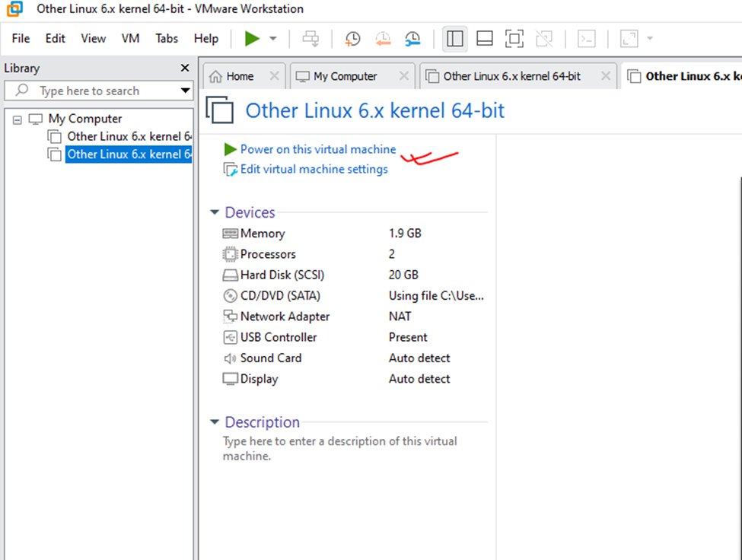Click the Display device icon
The height and width of the screenshot is (560, 742).
[x=230, y=379]
